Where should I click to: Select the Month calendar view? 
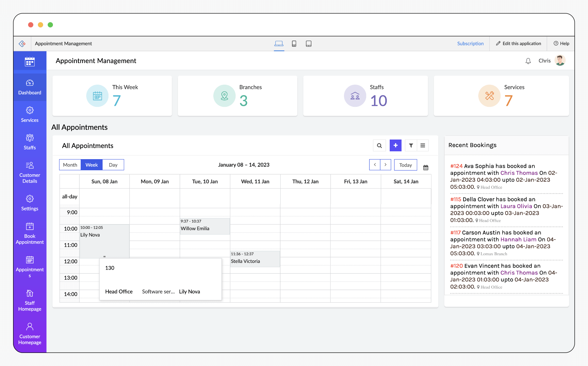pyautogui.click(x=70, y=165)
